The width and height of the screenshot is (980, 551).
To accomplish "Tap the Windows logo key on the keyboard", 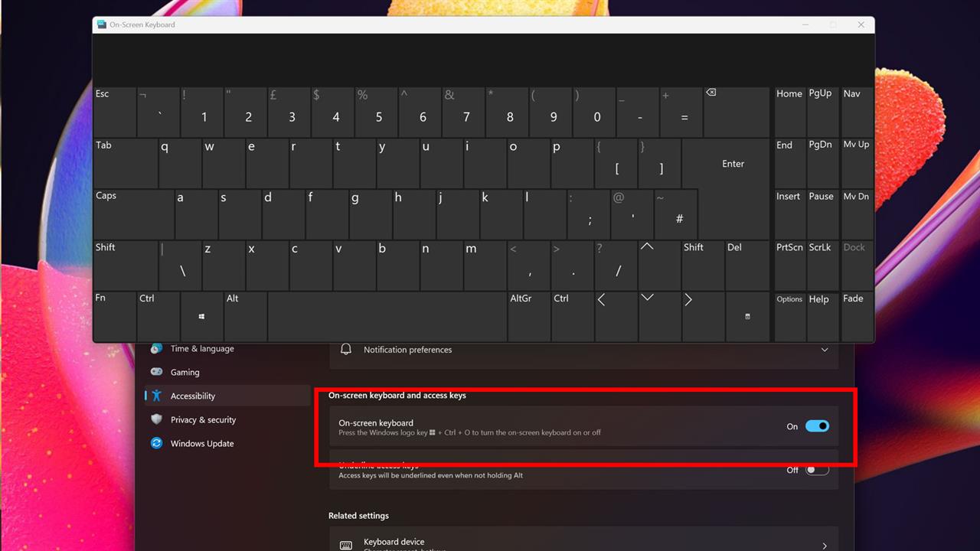I will click(202, 316).
